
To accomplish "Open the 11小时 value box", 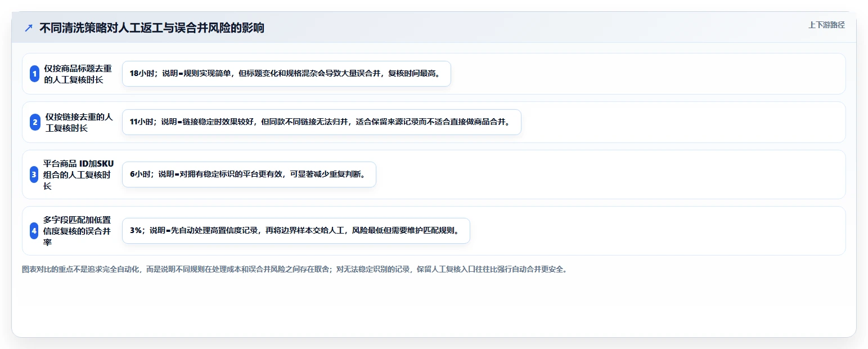I will [322, 122].
